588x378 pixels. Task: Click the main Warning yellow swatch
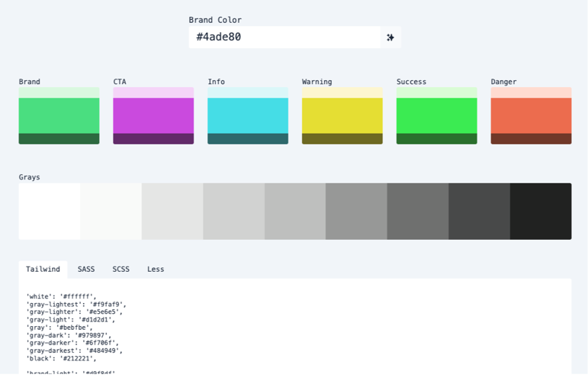point(342,115)
